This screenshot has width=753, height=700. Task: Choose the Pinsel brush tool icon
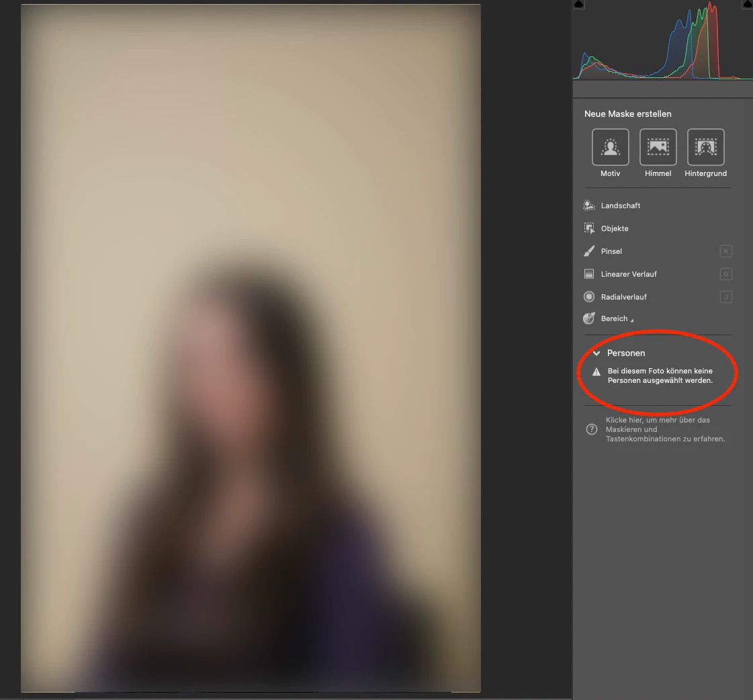[588, 251]
